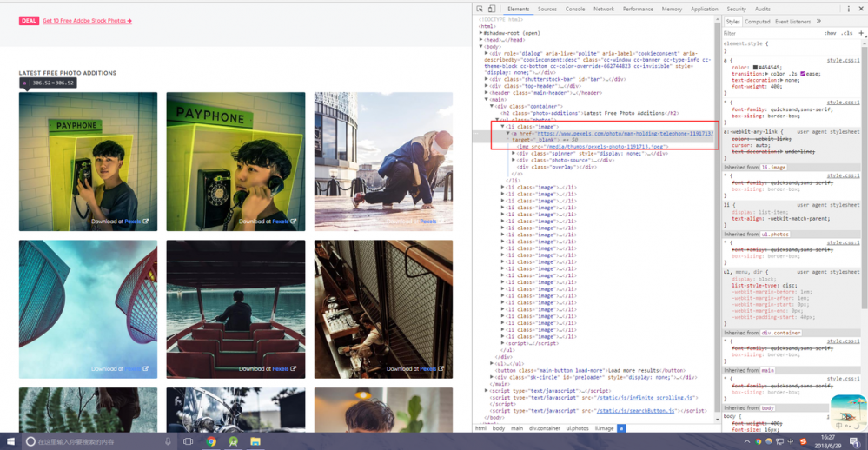
Task: Open Get 10 Free Adobe Stock Photos link
Action: pyautogui.click(x=87, y=21)
